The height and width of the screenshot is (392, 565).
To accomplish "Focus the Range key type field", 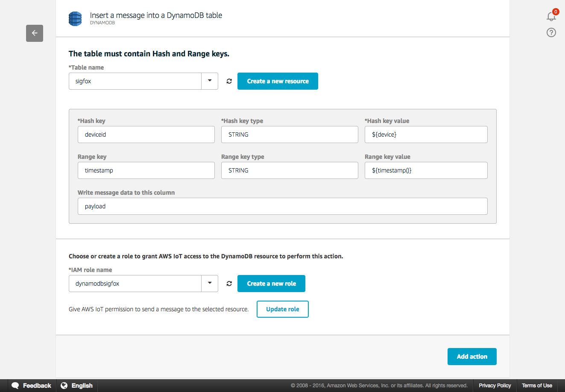I will [290, 170].
